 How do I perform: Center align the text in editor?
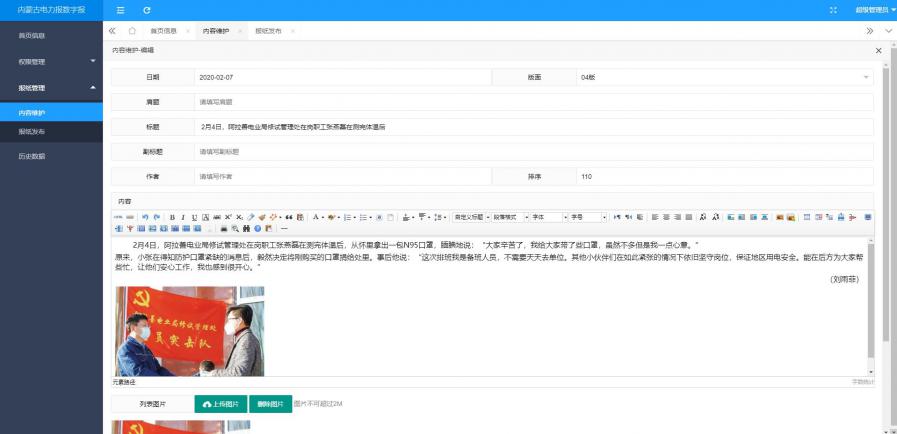[x=666, y=217]
